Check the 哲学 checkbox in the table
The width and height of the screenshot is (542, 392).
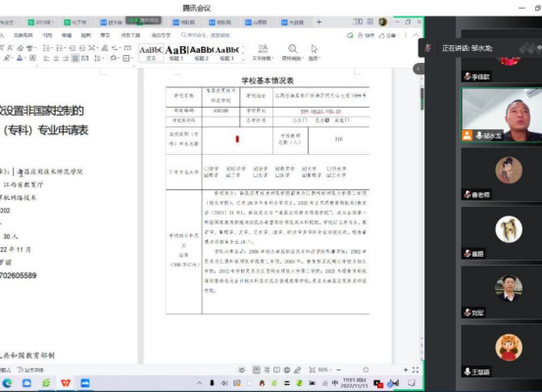207,169
